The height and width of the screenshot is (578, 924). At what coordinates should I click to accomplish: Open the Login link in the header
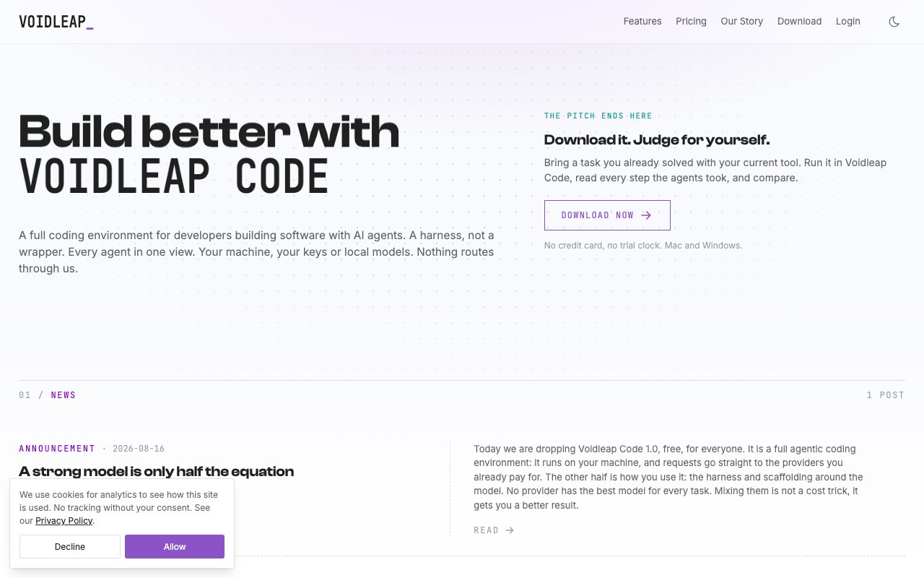[847, 22]
